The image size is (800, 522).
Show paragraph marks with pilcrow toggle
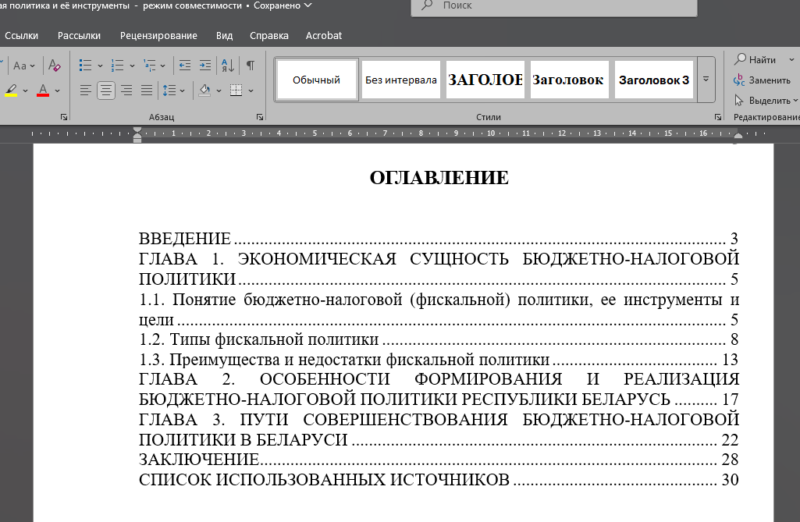coord(251,65)
